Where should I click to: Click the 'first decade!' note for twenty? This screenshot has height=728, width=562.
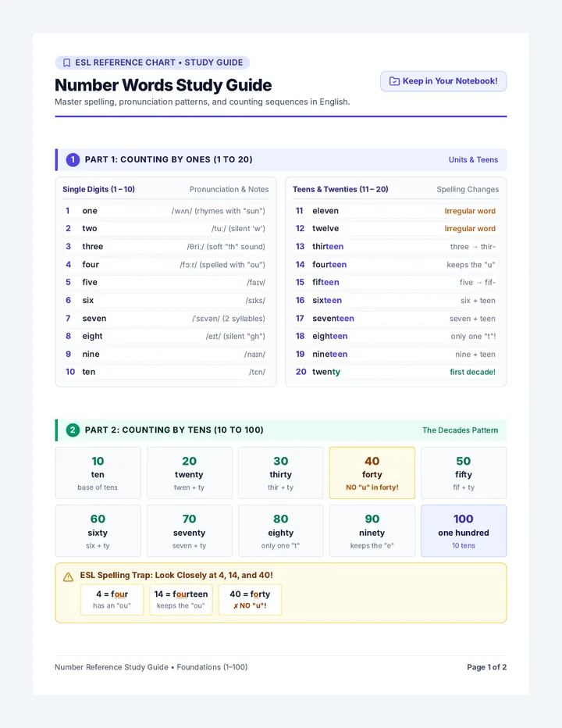(x=472, y=372)
